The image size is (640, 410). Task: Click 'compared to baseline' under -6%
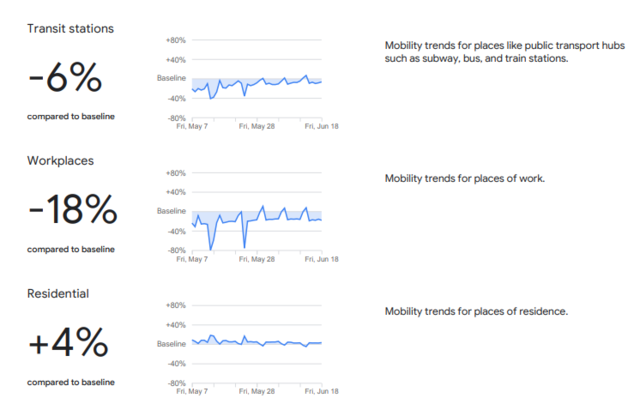(x=71, y=117)
